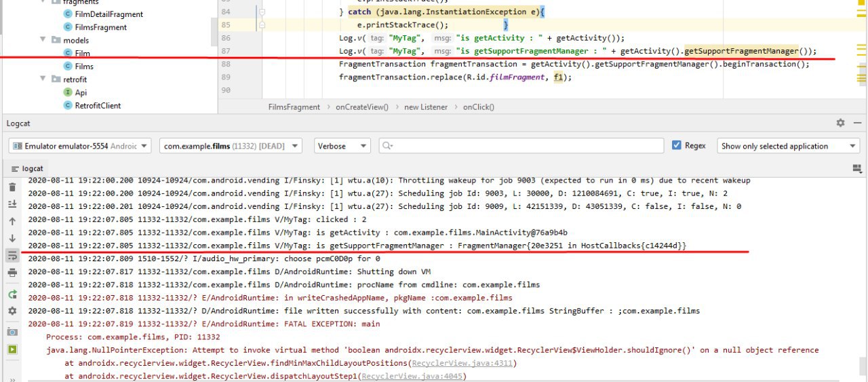Screen dimensions: 868x382
Task: Collapse the retrofit folder
Action: [43, 79]
